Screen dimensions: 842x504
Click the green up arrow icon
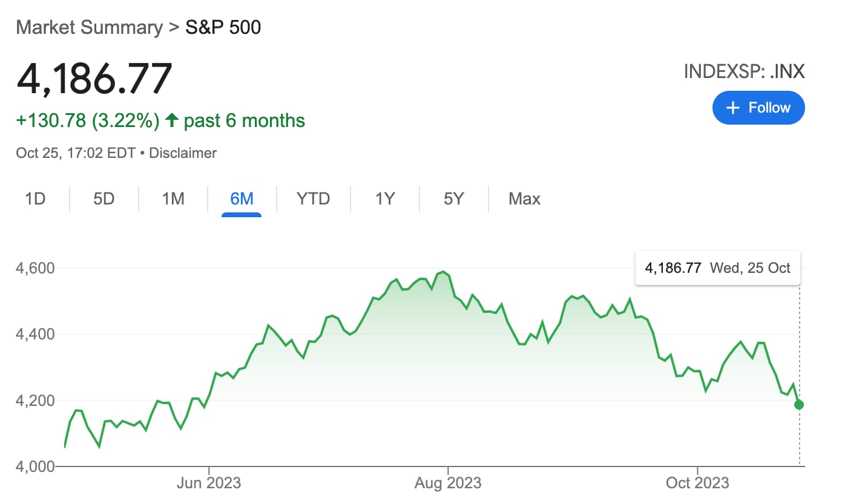pyautogui.click(x=171, y=120)
